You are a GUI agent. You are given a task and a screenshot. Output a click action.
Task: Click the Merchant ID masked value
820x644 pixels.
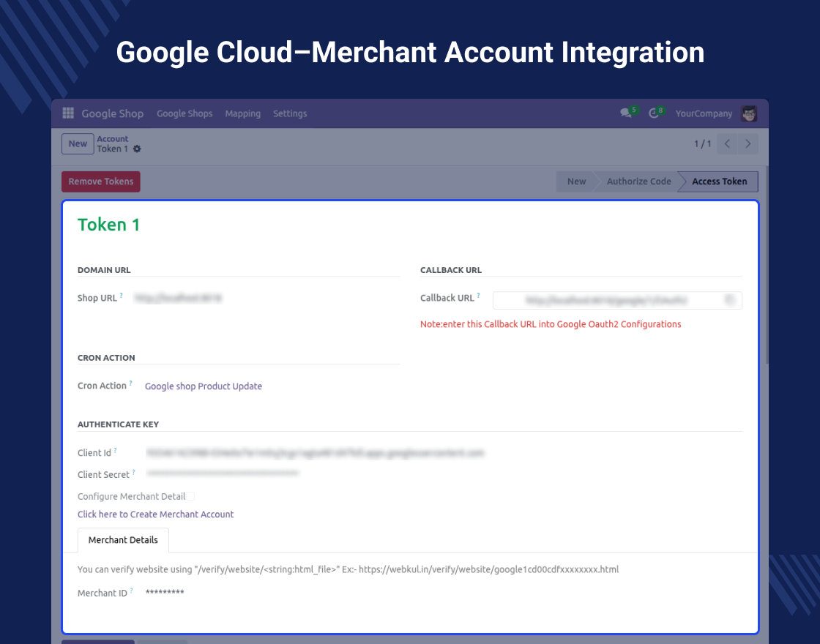click(x=165, y=592)
